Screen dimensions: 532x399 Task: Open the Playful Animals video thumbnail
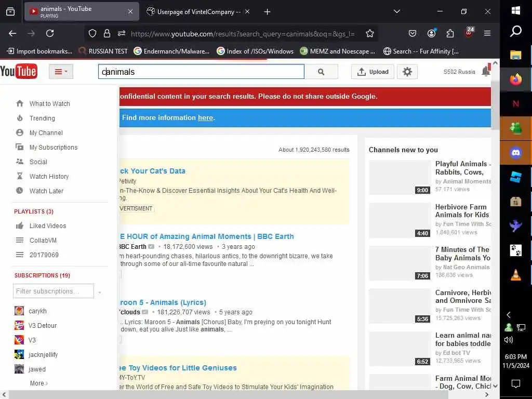[x=400, y=177]
